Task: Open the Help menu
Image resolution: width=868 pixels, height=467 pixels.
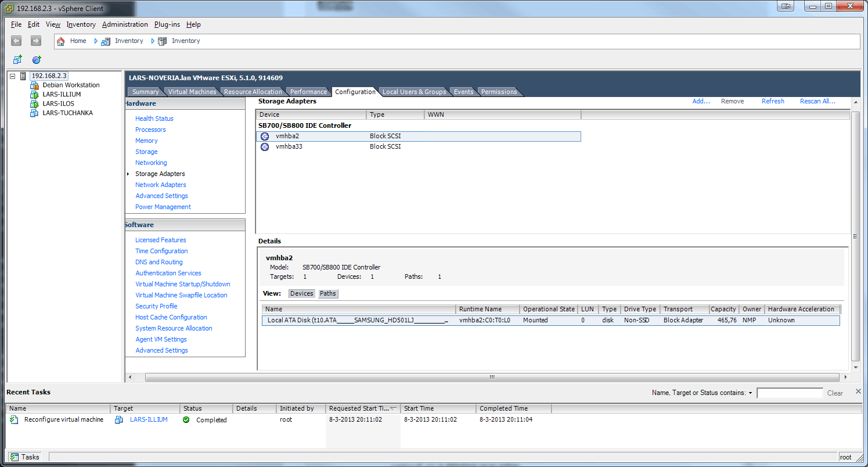Action: tap(193, 24)
